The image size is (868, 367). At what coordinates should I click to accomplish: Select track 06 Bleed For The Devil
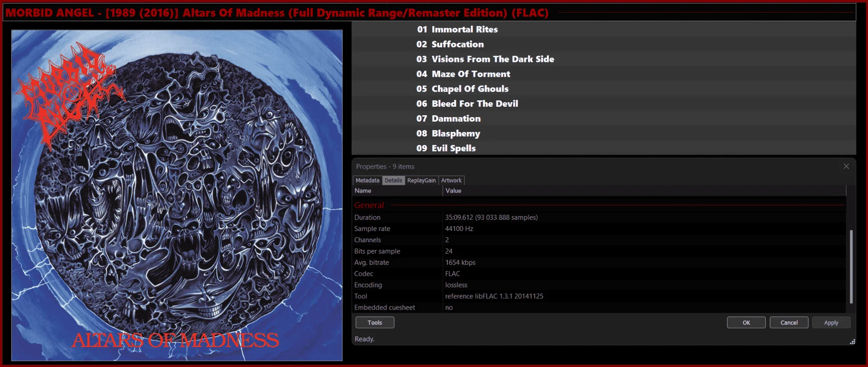(604, 104)
